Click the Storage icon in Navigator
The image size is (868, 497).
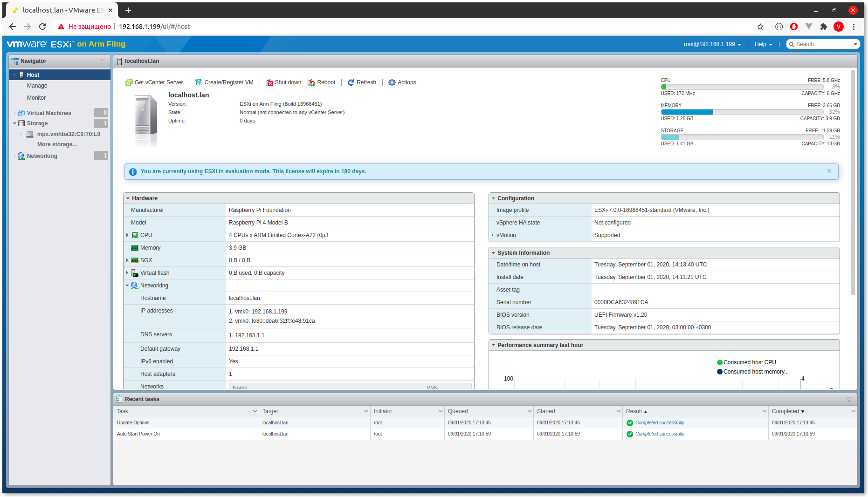point(21,123)
